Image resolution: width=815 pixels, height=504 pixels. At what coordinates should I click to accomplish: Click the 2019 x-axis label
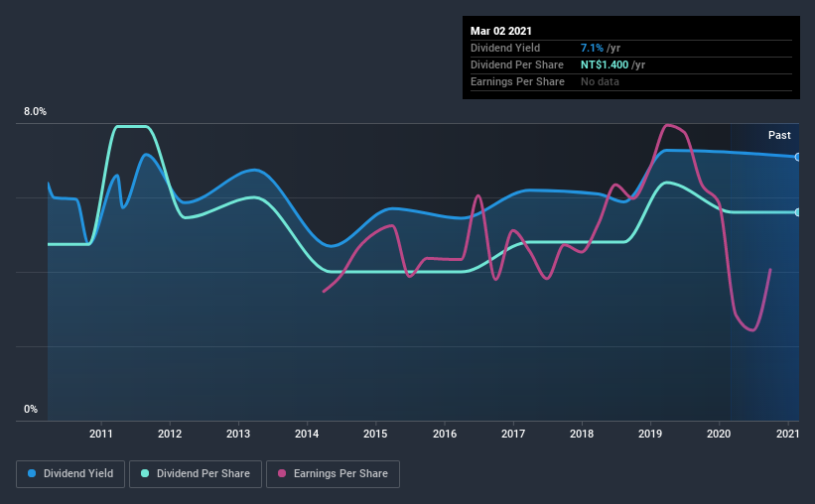click(650, 434)
